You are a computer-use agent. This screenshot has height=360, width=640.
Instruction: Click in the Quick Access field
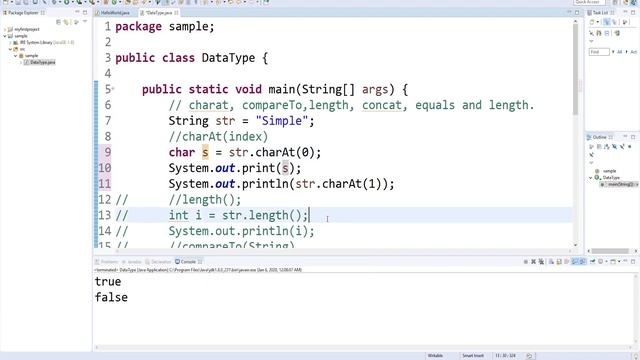pyautogui.click(x=589, y=2)
